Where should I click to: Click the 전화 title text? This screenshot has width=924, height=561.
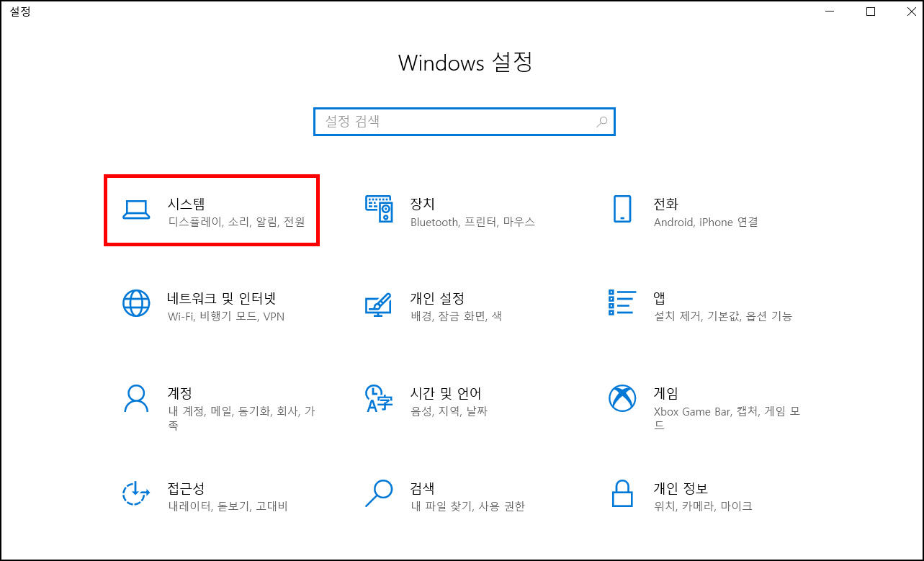(666, 204)
